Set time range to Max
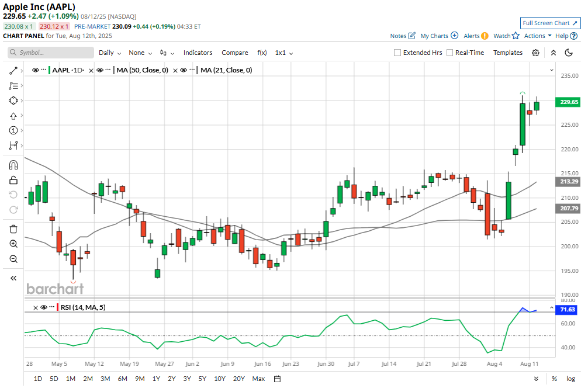The height and width of the screenshot is (388, 588). click(x=258, y=379)
